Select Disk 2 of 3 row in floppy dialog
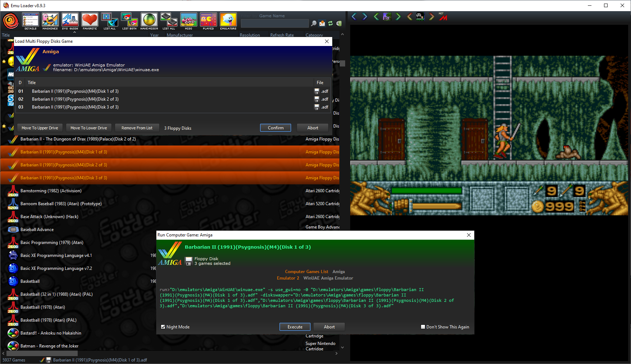The height and width of the screenshot is (364, 631). 75,99
